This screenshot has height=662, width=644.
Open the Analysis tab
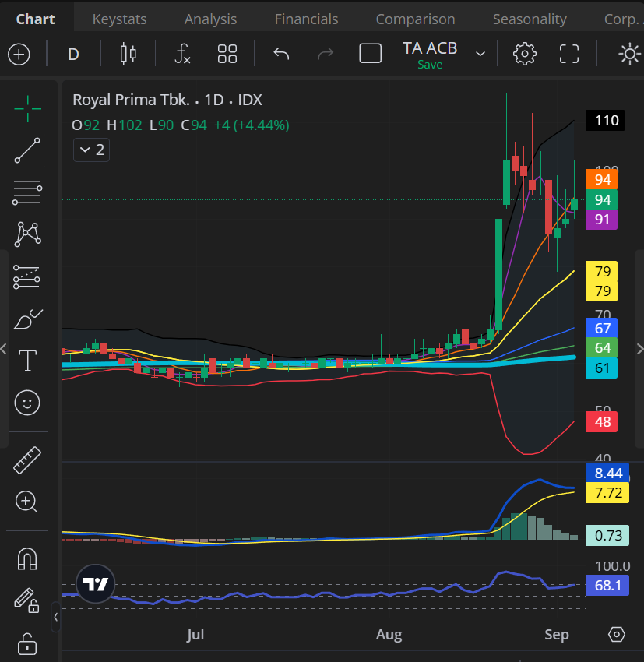(x=210, y=19)
